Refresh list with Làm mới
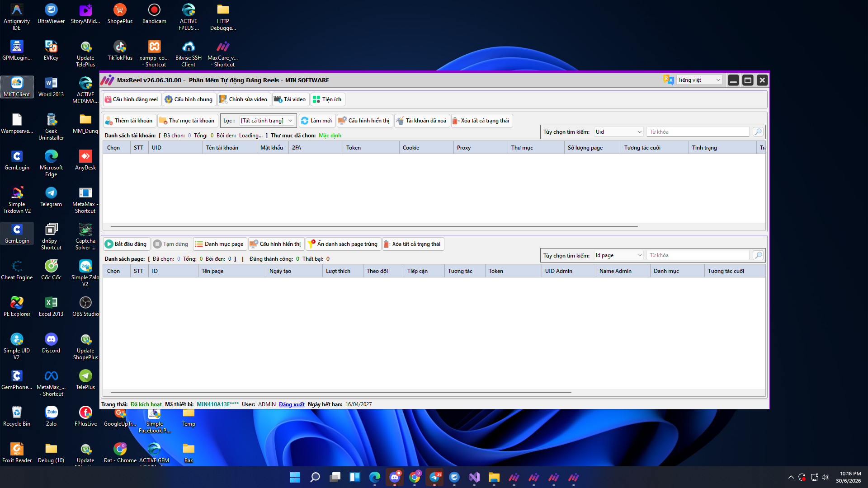The image size is (868, 488). click(x=316, y=121)
